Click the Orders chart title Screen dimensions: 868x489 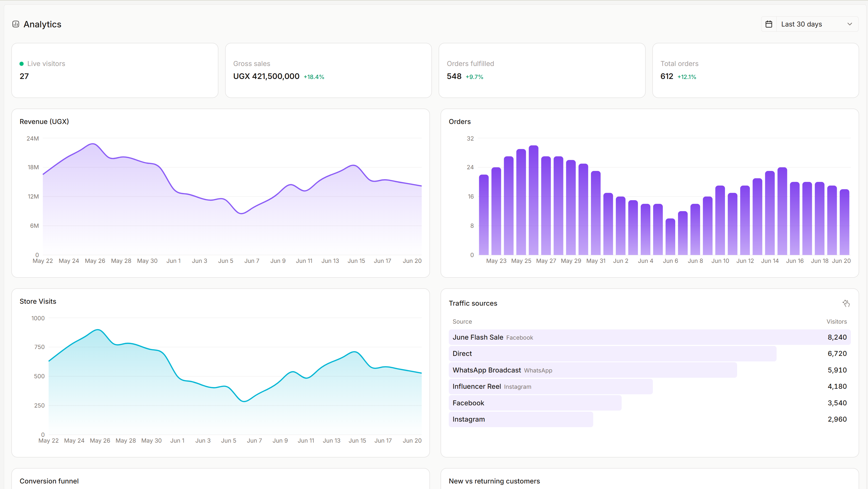click(460, 121)
